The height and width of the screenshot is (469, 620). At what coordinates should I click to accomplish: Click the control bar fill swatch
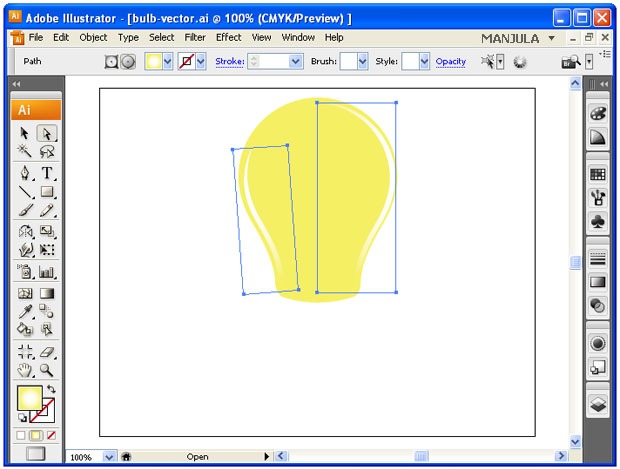[x=153, y=61]
